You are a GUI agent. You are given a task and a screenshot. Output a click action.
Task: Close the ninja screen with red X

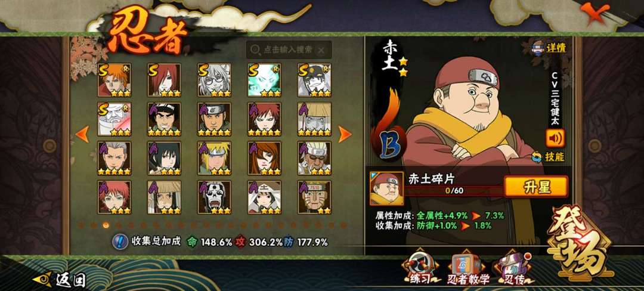595,10
